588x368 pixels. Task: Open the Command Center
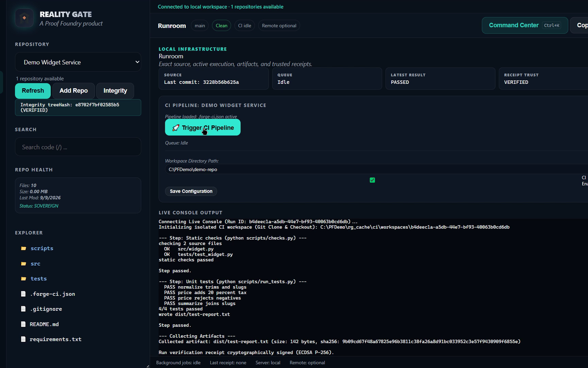tap(525, 25)
